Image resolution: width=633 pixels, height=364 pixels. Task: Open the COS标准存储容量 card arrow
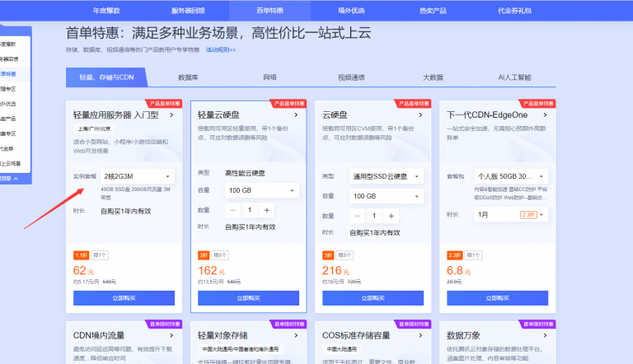420,335
